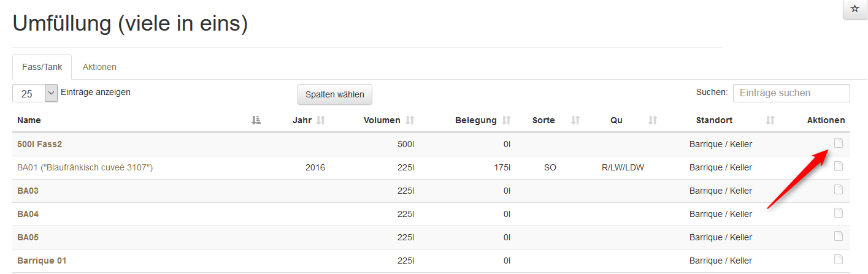Click the action icon for Barrique 01

click(x=839, y=259)
